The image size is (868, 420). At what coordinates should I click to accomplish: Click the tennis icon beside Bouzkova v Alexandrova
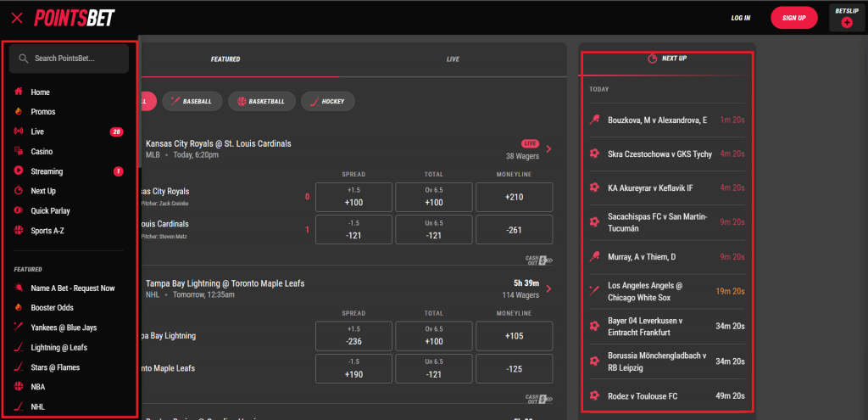pyautogui.click(x=594, y=120)
